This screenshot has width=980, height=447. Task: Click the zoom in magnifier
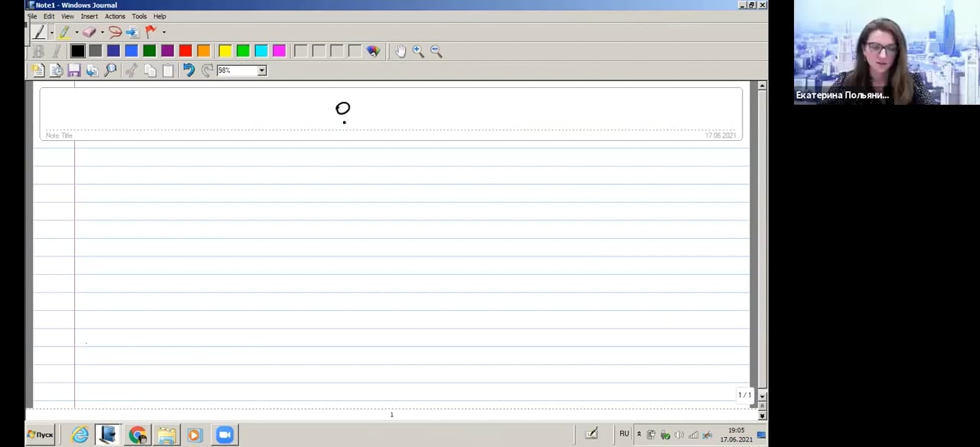418,51
